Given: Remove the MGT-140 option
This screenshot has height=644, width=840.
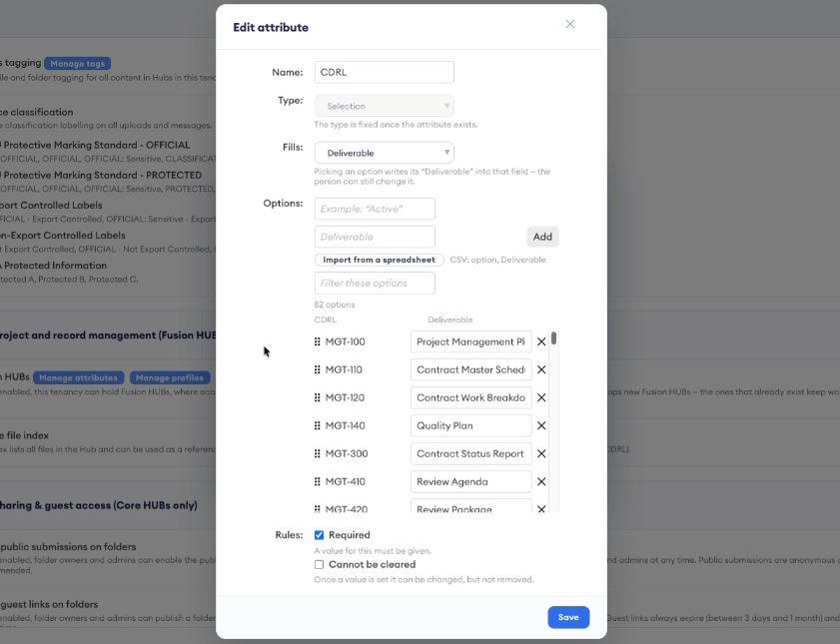Looking at the screenshot, I should tap(541, 425).
